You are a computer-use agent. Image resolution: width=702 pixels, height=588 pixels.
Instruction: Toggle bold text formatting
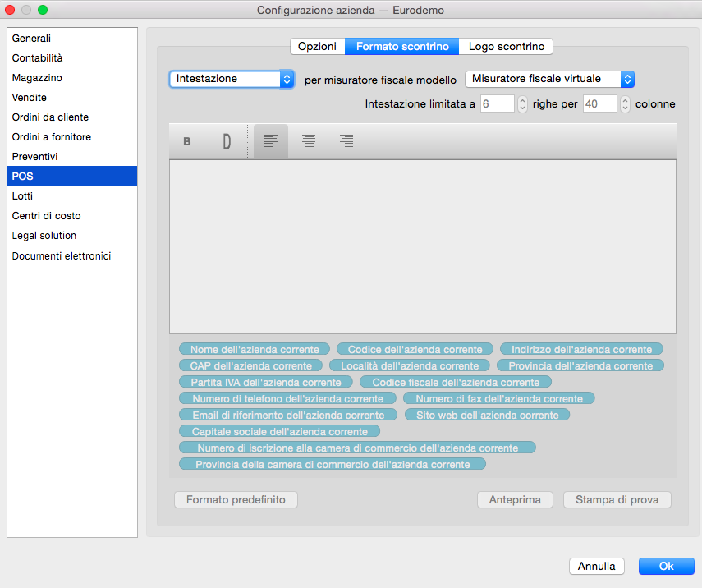(187, 141)
